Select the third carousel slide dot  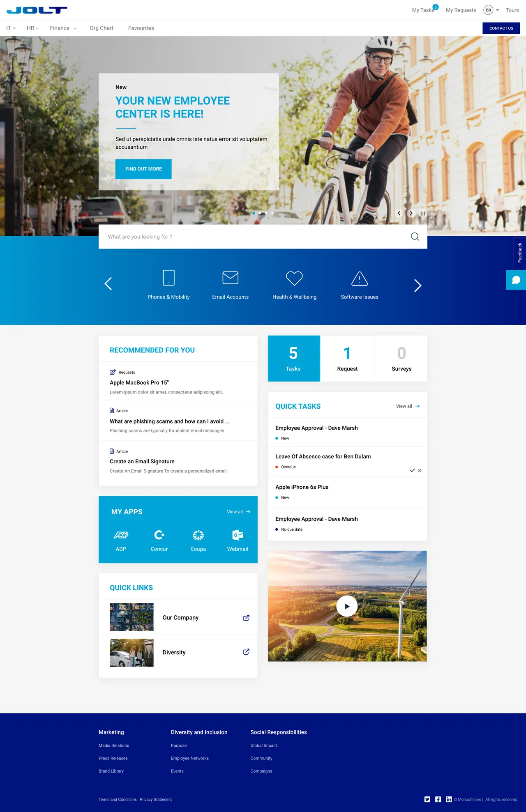(266, 213)
